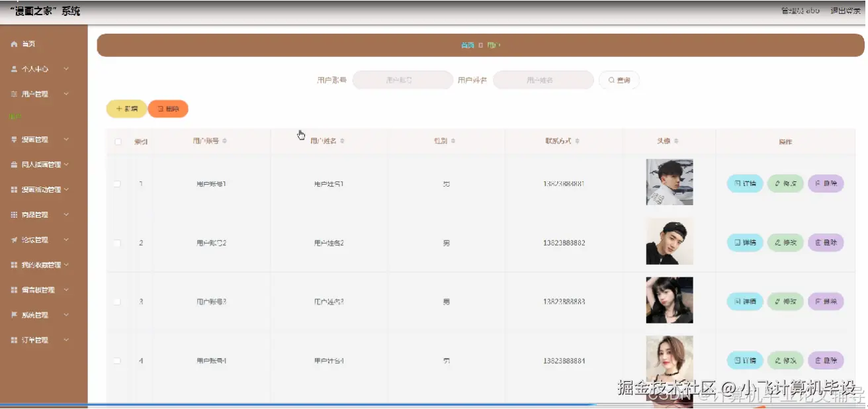Click 删除 button for 用户账号3

coord(826,302)
